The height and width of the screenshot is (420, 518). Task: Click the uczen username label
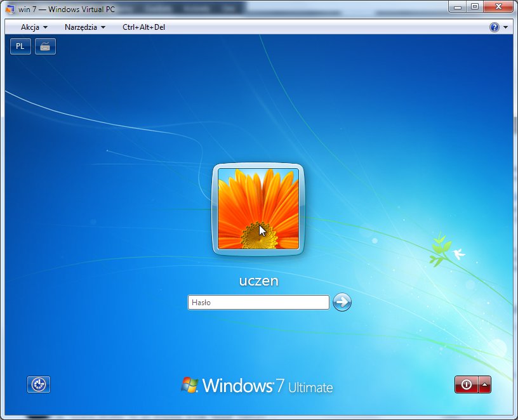[x=258, y=280]
